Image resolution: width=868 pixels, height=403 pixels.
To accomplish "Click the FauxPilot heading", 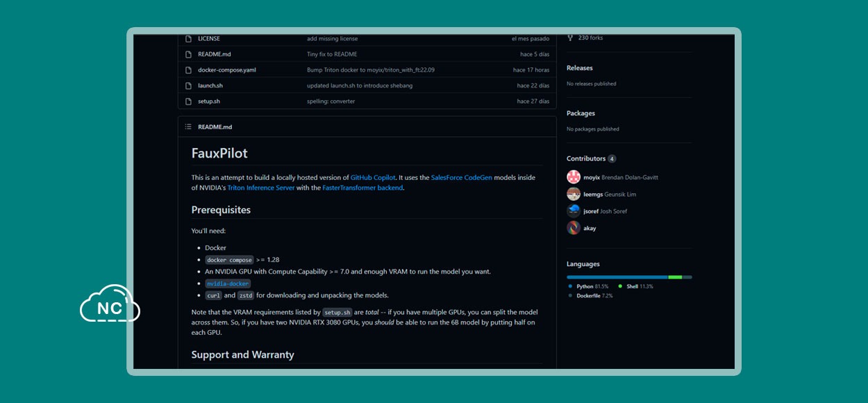I will (x=219, y=153).
